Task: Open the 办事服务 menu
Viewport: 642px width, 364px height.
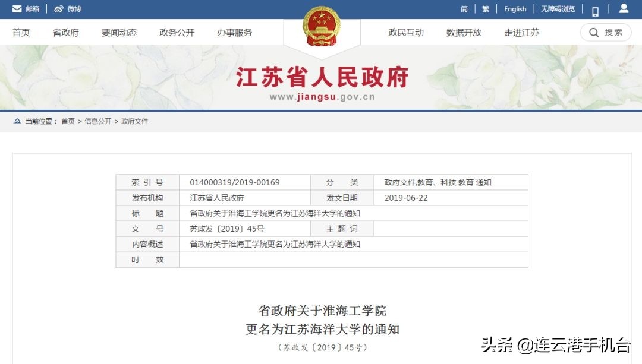Action: point(234,33)
